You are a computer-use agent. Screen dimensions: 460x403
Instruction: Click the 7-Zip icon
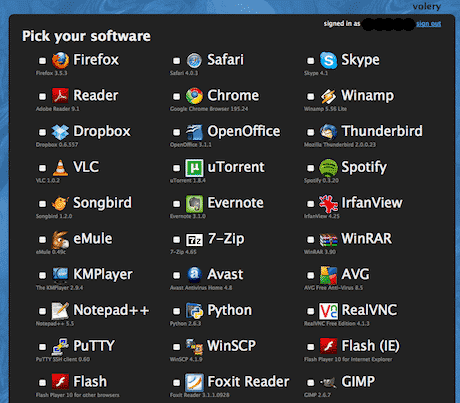tap(194, 240)
